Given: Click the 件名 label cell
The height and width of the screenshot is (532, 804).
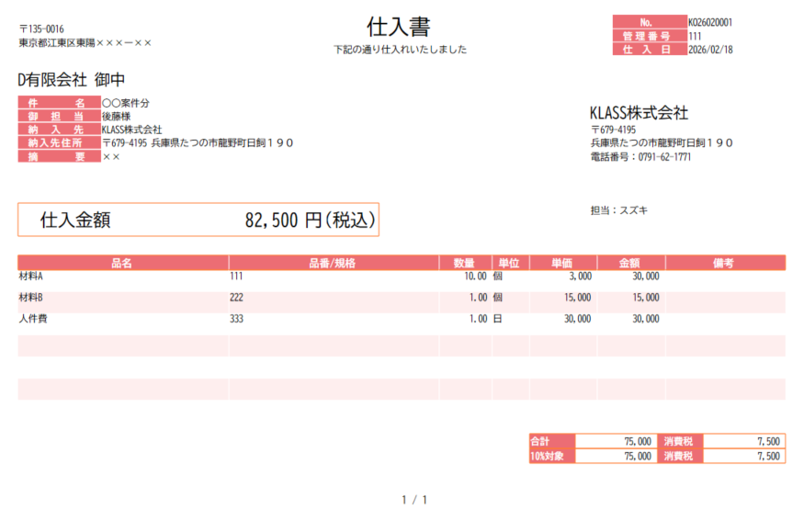Looking at the screenshot, I should (58, 104).
